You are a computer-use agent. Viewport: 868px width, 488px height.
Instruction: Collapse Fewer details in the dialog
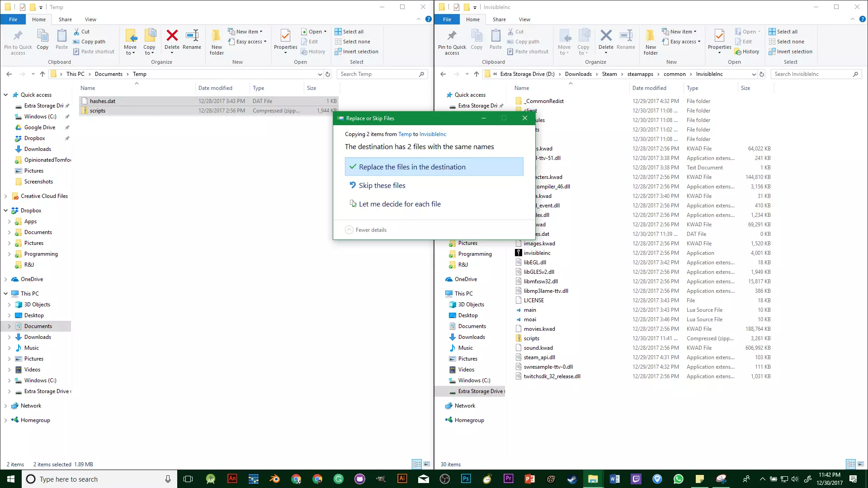366,230
